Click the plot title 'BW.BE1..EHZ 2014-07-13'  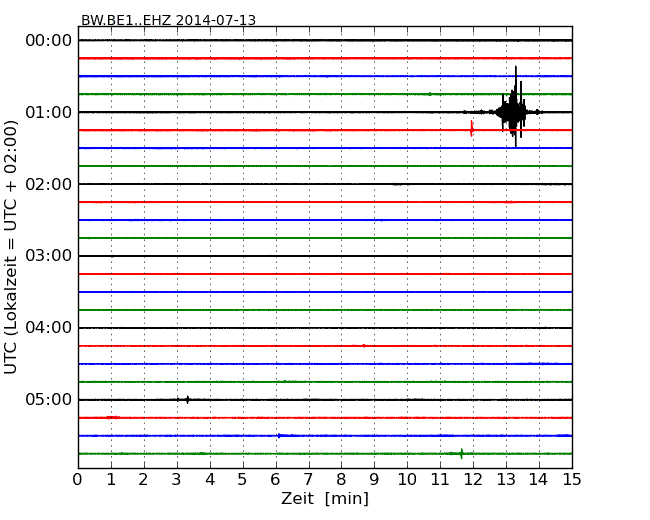click(168, 20)
